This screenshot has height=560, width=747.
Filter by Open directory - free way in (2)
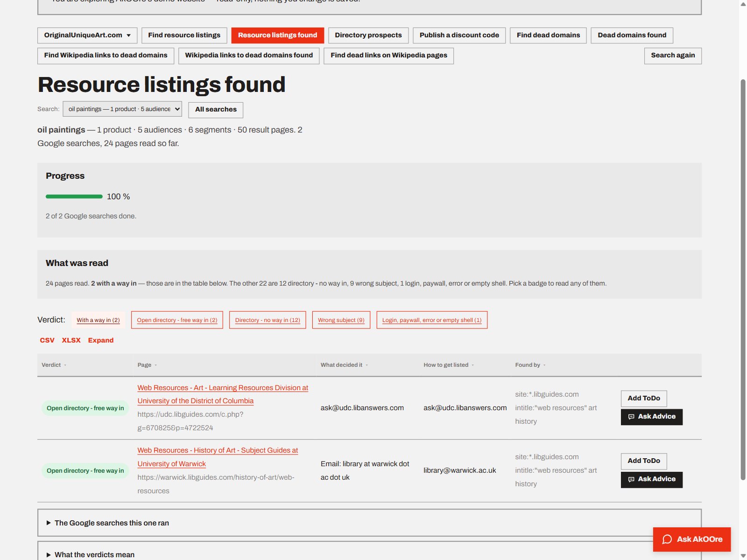[x=177, y=320]
